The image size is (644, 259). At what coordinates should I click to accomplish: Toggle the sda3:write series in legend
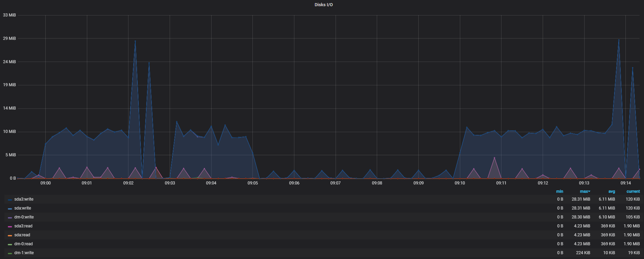pyautogui.click(x=24, y=199)
